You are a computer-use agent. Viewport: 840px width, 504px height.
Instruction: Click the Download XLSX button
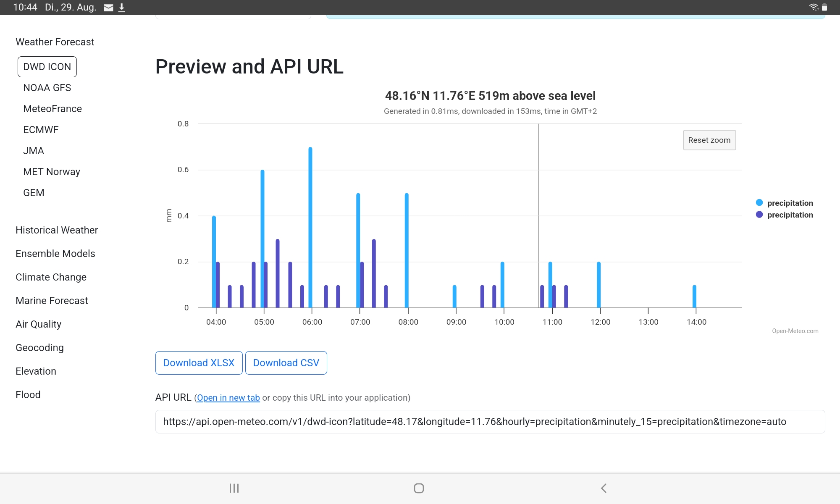coord(199,362)
